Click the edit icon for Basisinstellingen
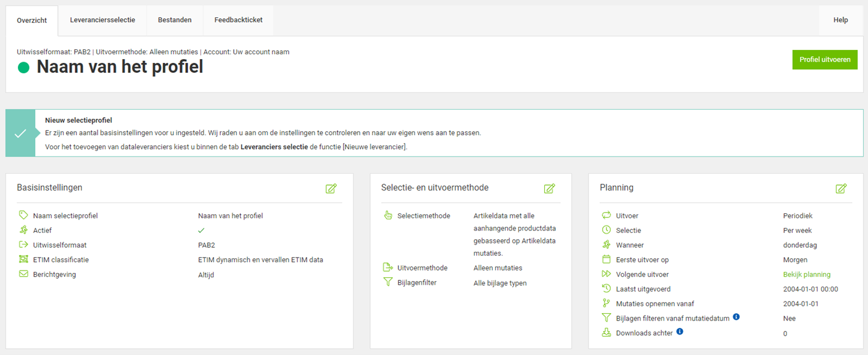Image resolution: width=868 pixels, height=355 pixels. tap(331, 189)
